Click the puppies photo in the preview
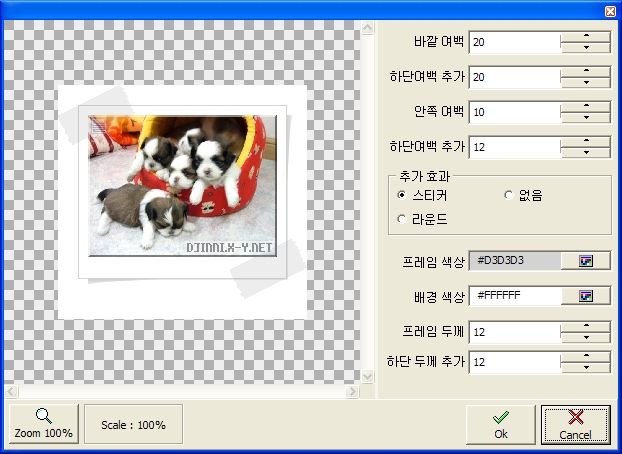 pyautogui.click(x=182, y=186)
